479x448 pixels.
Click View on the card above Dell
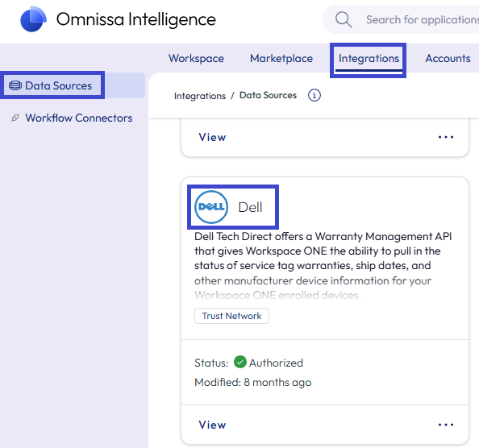pos(212,137)
